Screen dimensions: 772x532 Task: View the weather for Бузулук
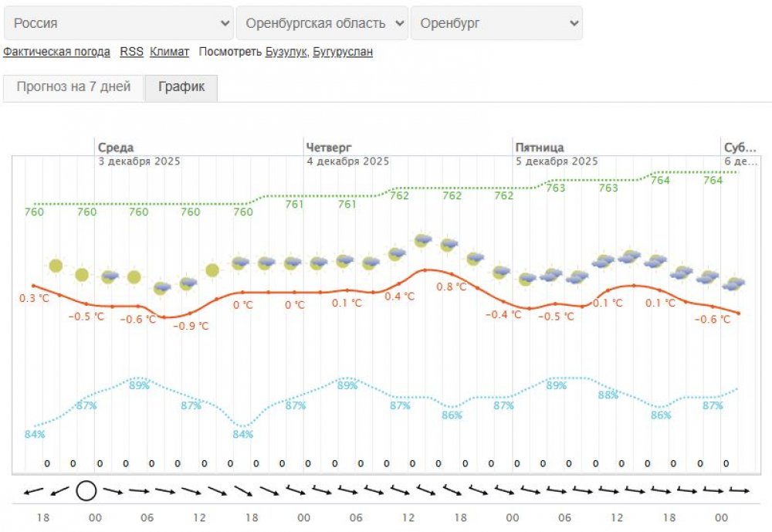(286, 52)
